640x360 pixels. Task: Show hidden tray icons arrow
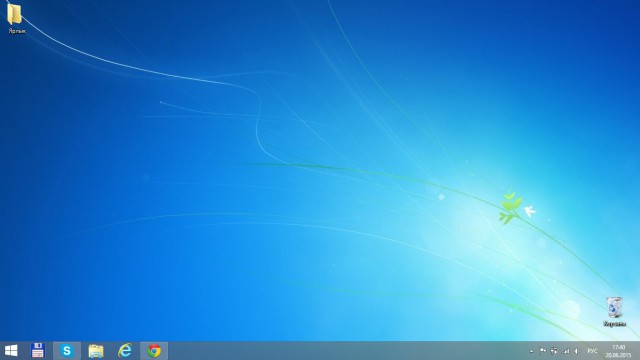tap(531, 351)
